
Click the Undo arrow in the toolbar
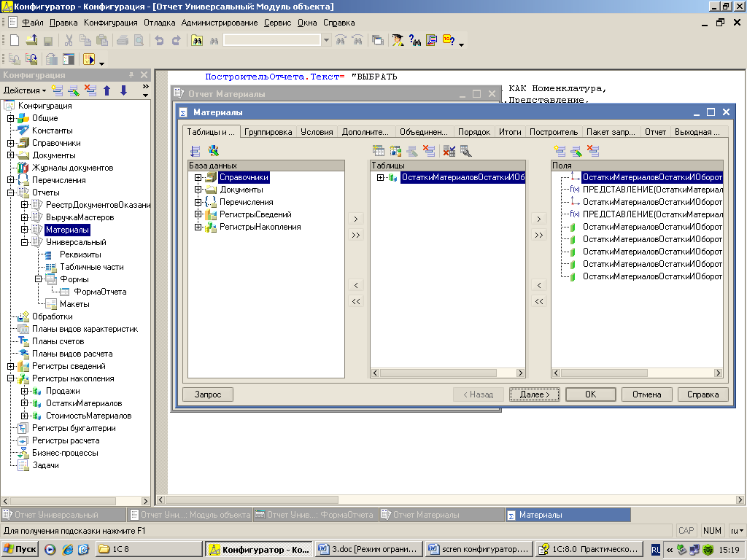click(x=158, y=41)
